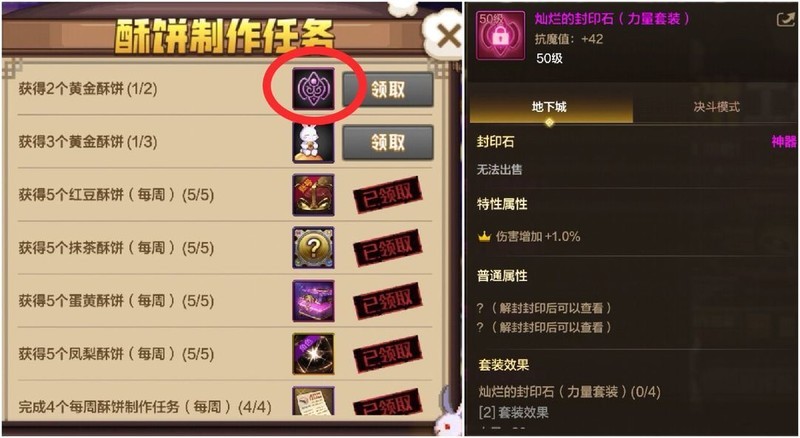Click 已领取 stamp for 红豆酥饼 task
This screenshot has height=438, width=800.
[388, 195]
